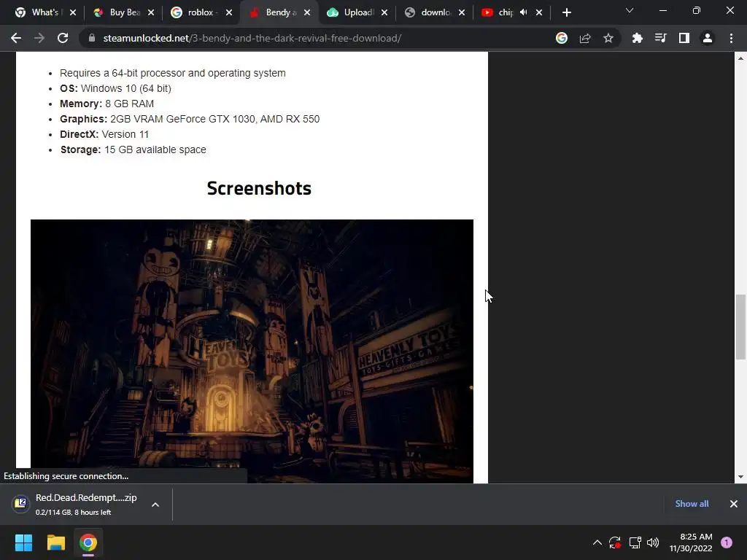Click the vertical scrollbar thumb

point(740,327)
